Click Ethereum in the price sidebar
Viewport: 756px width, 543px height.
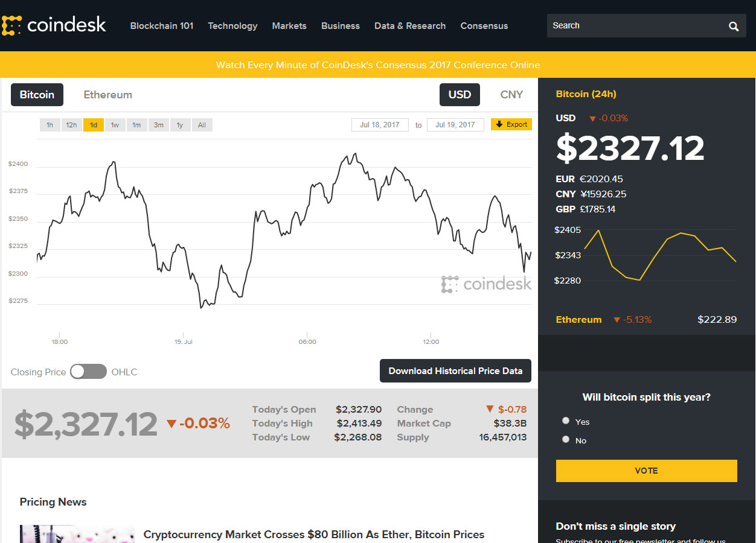(x=578, y=320)
